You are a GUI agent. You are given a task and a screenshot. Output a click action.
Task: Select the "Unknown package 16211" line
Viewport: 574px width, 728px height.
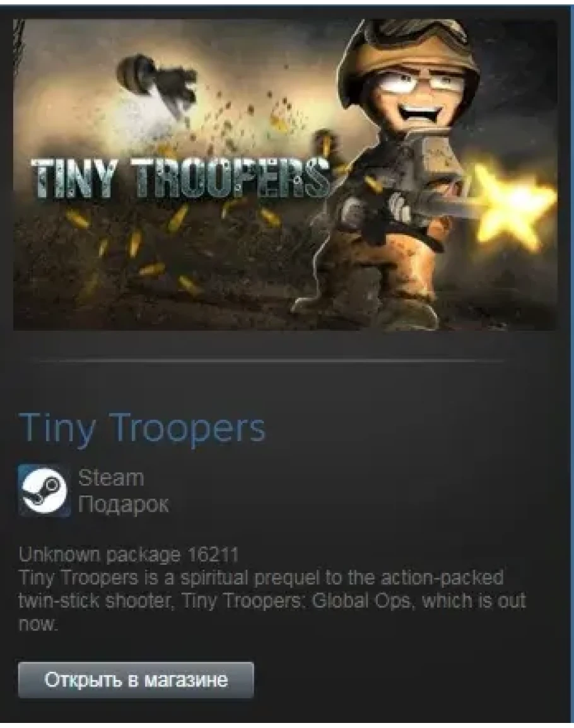click(128, 555)
